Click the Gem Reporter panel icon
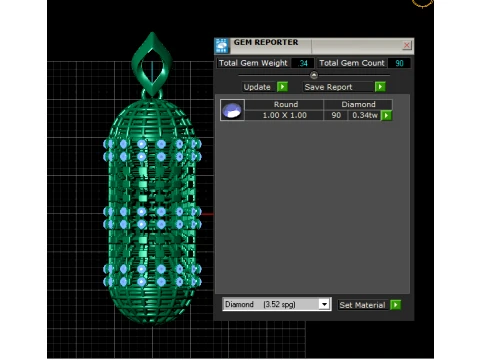 [x=222, y=46]
